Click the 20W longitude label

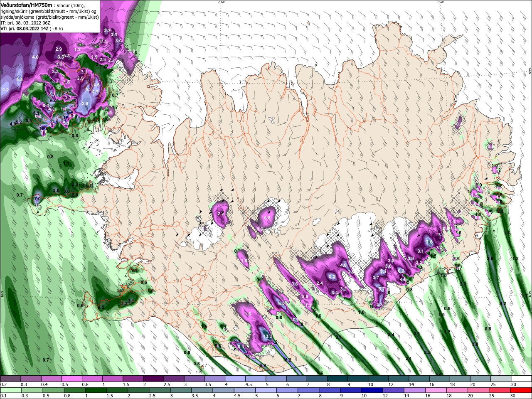(221, 2)
